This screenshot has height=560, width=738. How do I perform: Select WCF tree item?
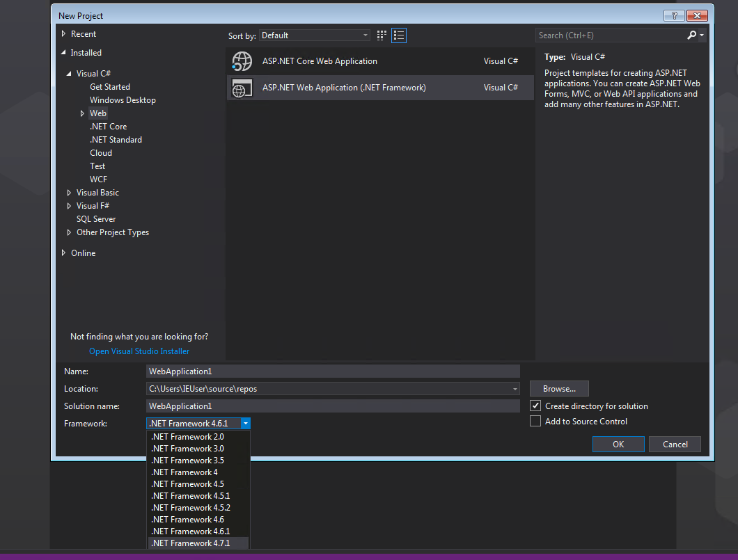[98, 179]
